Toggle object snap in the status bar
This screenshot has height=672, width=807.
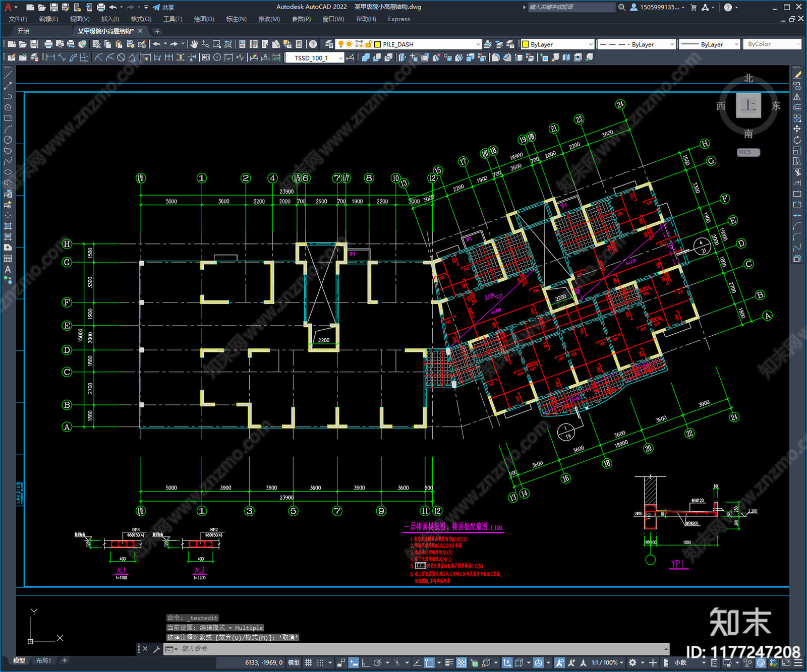(x=429, y=662)
